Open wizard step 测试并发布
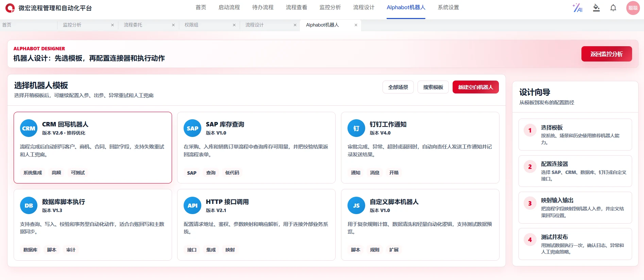The image size is (644, 280). 575,244
